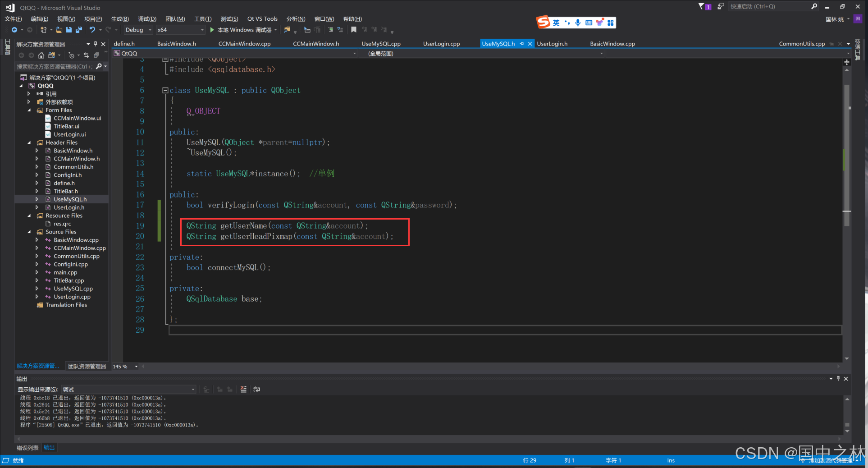The image size is (868, 468).
Task: Open UseMySQL.cpp in Solution Explorer
Action: pos(73,289)
